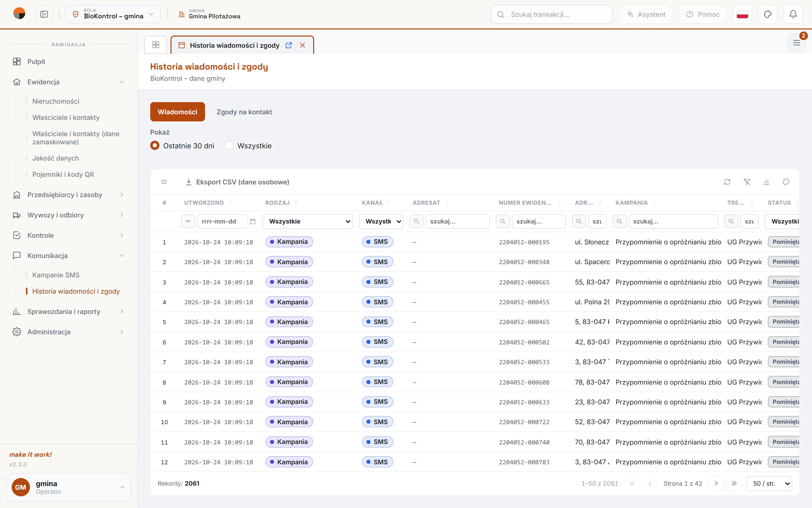Image resolution: width=812 pixels, height=508 pixels.
Task: Focus the Numer ewidencyjny filter input
Action: pyautogui.click(x=538, y=221)
